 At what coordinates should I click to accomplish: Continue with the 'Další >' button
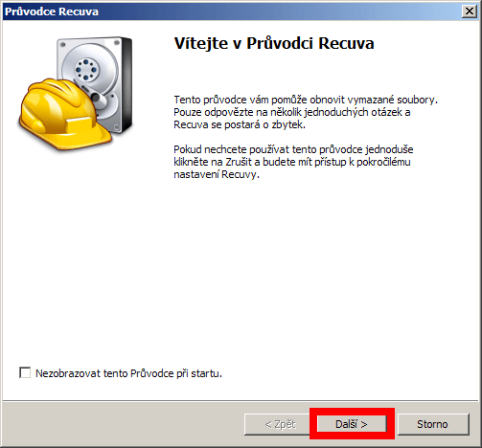pyautogui.click(x=352, y=424)
